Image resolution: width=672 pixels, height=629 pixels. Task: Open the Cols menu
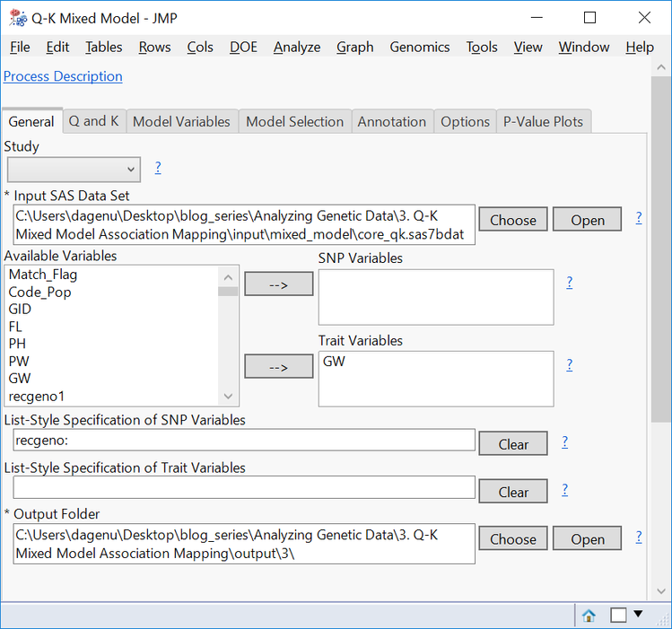click(200, 47)
